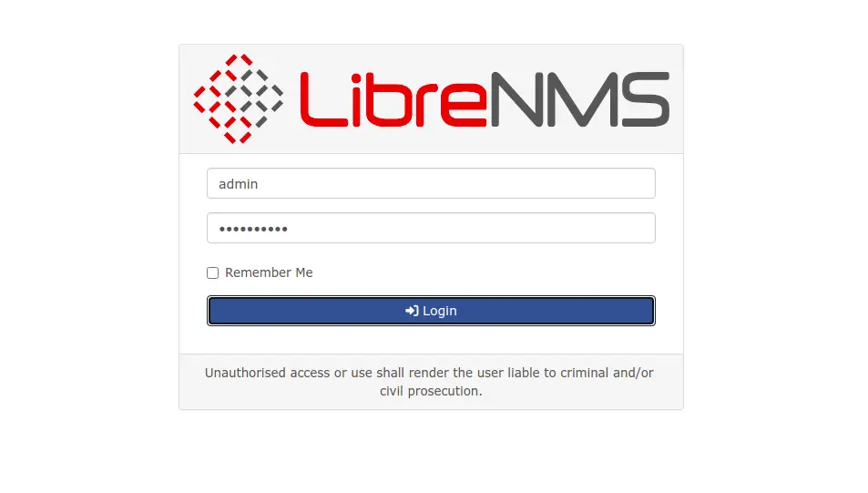Click the "Remember Me" label text
The width and height of the screenshot is (868, 493).
(269, 272)
